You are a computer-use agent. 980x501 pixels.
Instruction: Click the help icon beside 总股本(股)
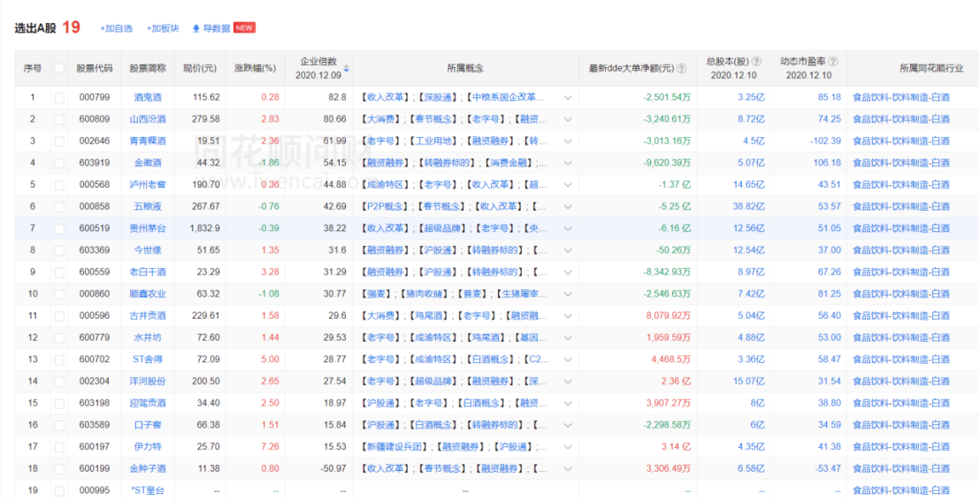coord(756,61)
